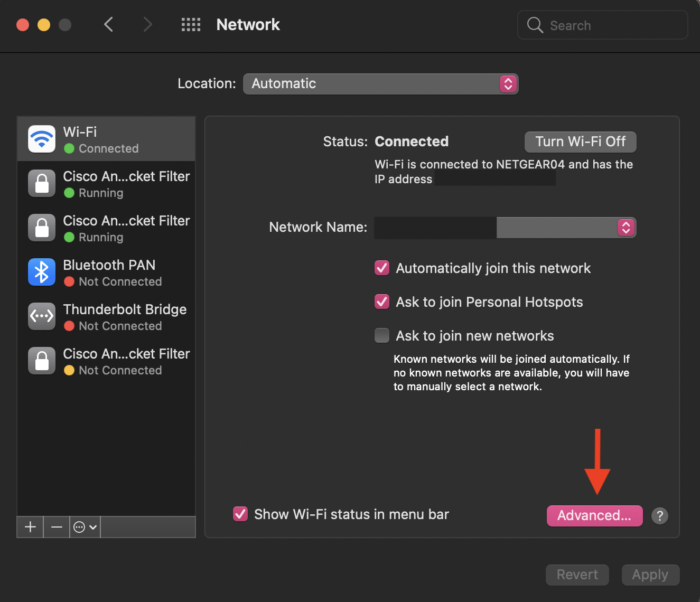Screen dimensions: 700x602
Task: Uncheck Ask to join Personal Hotspots
Action: pos(382,302)
